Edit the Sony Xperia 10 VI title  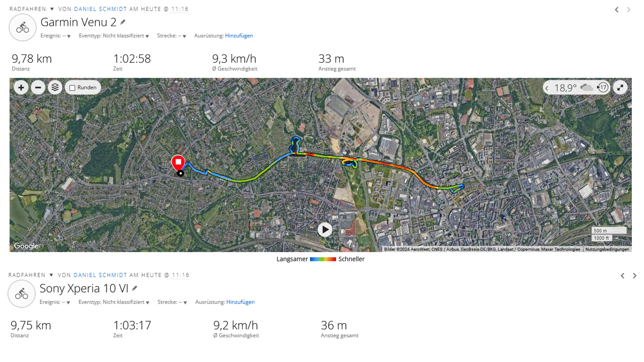pos(135,288)
